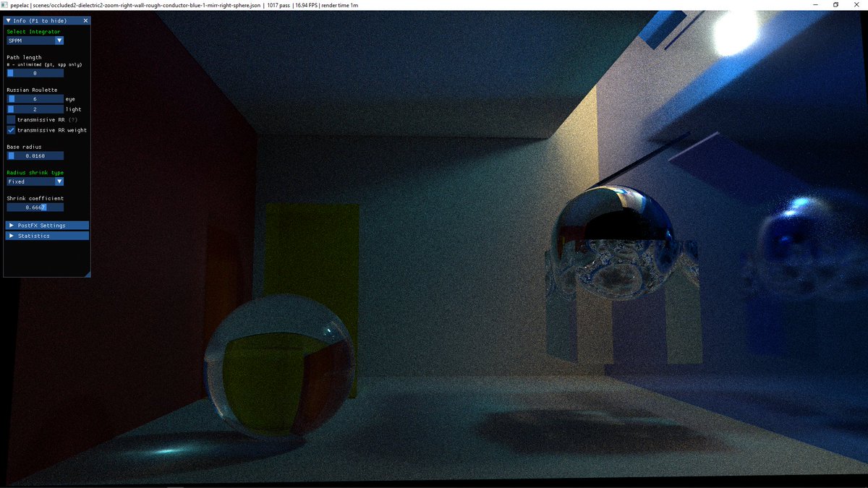The image size is (868, 488).
Task: Expand the PostFX Settings section
Action: 43,225
